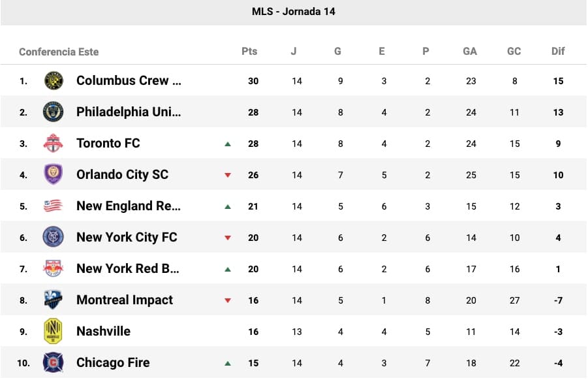Click the Montreal Impact crest icon
Image resolution: width=588 pixels, height=380 pixels.
pos(54,300)
